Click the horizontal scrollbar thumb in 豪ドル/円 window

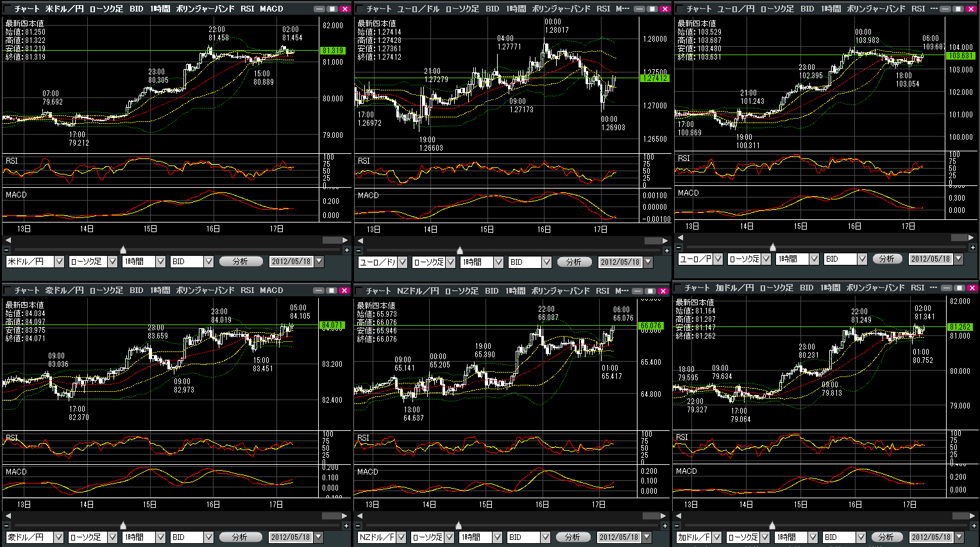click(x=331, y=516)
